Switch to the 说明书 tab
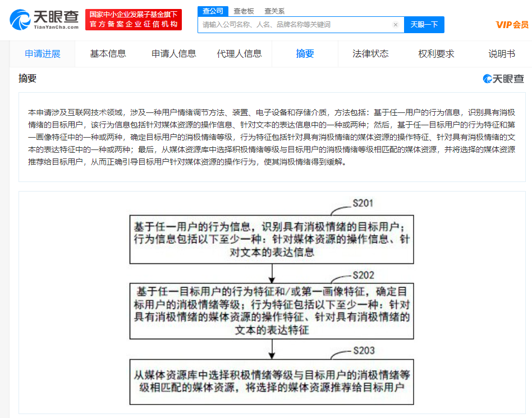 pos(501,54)
